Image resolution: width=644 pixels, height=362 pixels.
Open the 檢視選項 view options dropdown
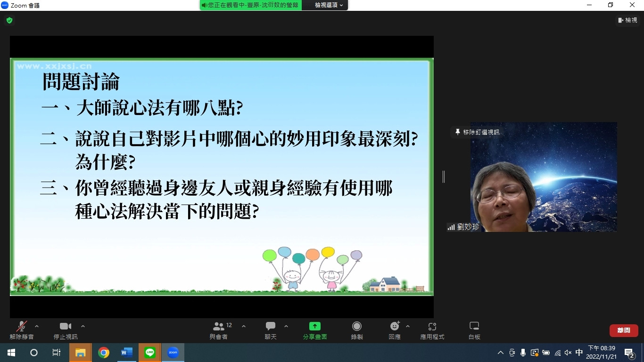tap(329, 5)
